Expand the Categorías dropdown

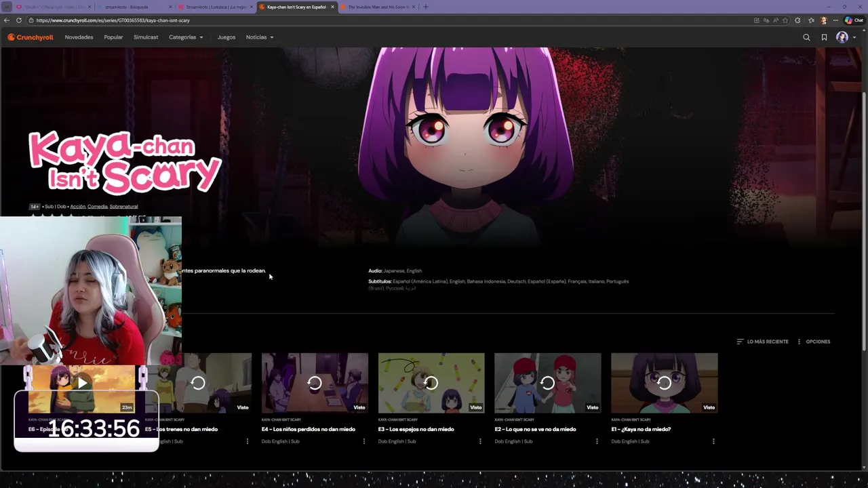pyautogui.click(x=186, y=37)
